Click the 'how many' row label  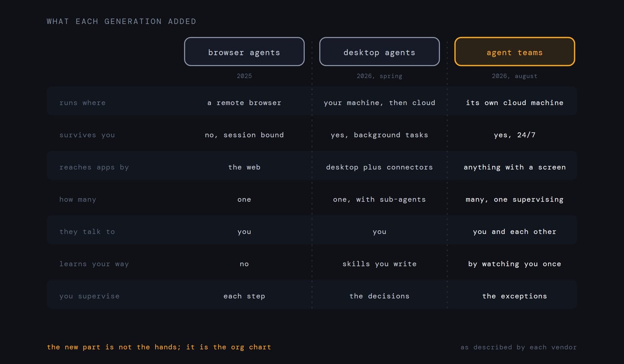tap(78, 199)
